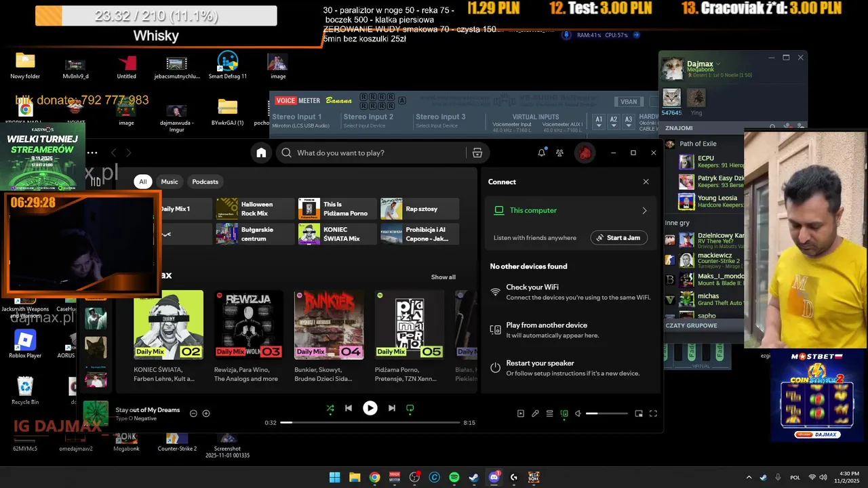868x488 pixels.
Task: Mute Spotify with the speaker icon
Action: tap(578, 413)
